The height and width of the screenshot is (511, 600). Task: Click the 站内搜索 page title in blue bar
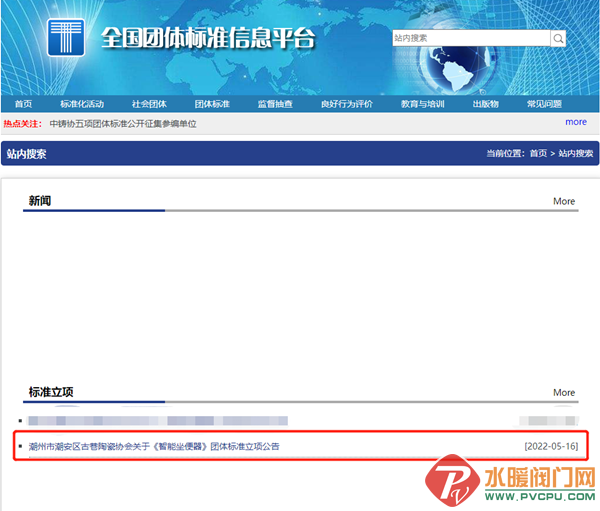point(26,154)
